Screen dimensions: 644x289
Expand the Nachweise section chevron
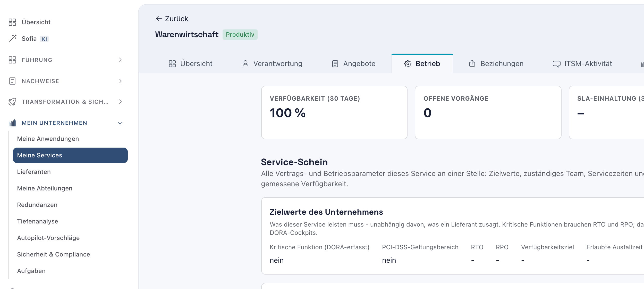120,81
